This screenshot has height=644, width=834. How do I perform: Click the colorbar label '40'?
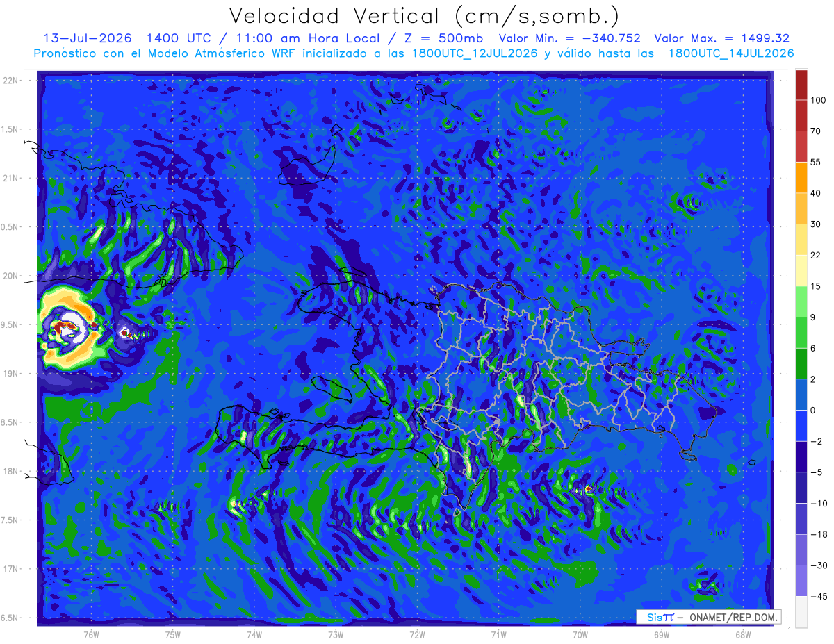[815, 193]
